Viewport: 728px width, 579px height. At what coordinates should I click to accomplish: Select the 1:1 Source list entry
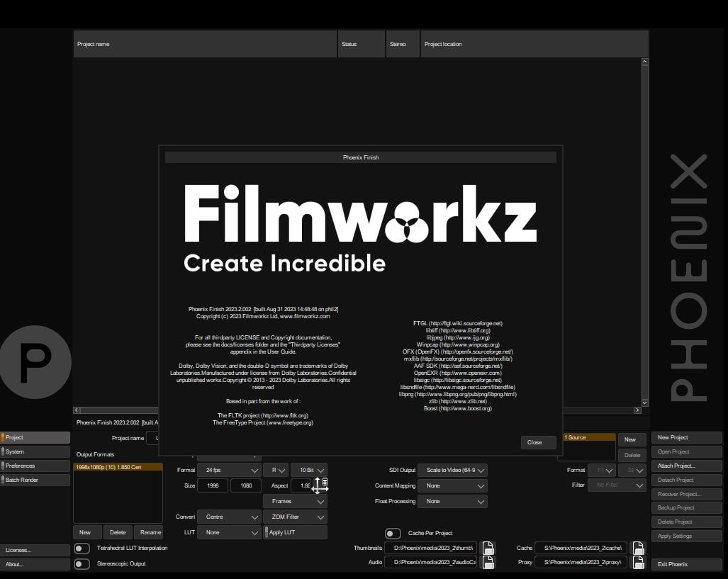(x=589, y=437)
